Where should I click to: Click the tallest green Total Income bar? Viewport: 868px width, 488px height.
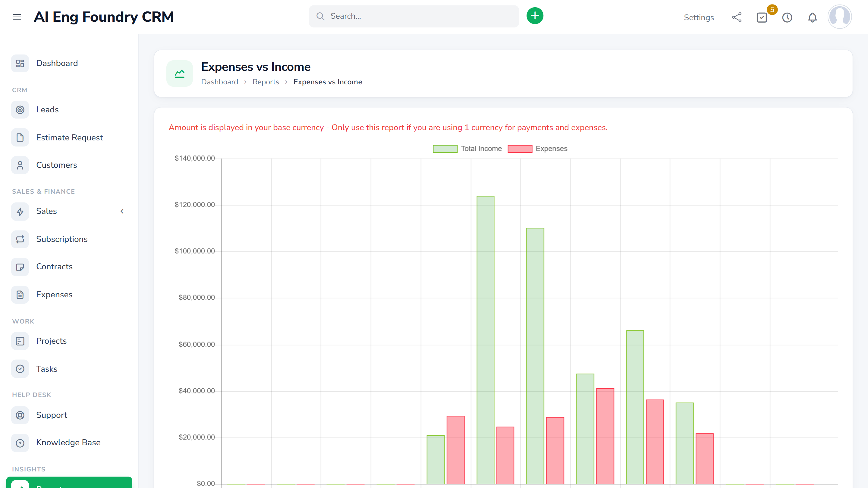coord(486,340)
